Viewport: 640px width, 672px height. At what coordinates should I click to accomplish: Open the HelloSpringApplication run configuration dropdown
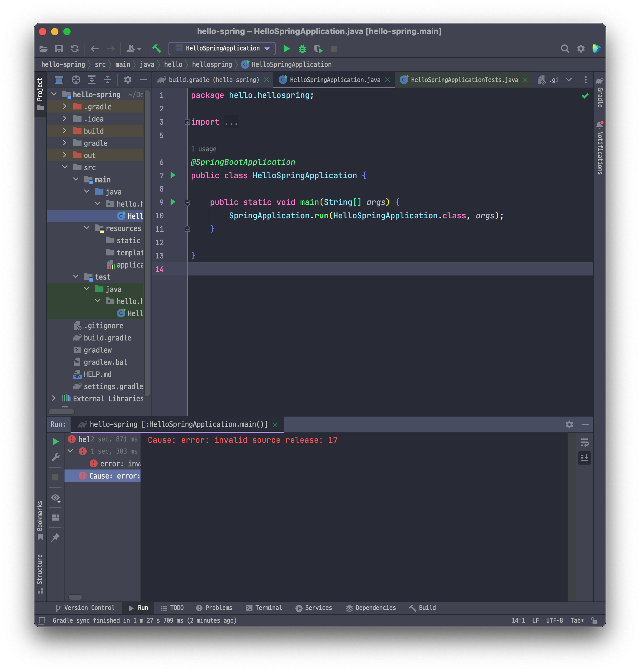(x=222, y=49)
